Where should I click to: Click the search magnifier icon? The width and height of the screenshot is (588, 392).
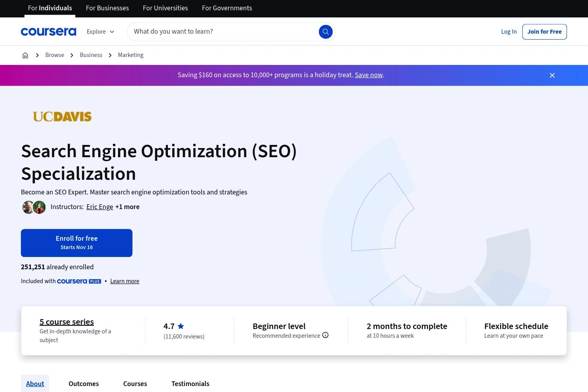325,31
